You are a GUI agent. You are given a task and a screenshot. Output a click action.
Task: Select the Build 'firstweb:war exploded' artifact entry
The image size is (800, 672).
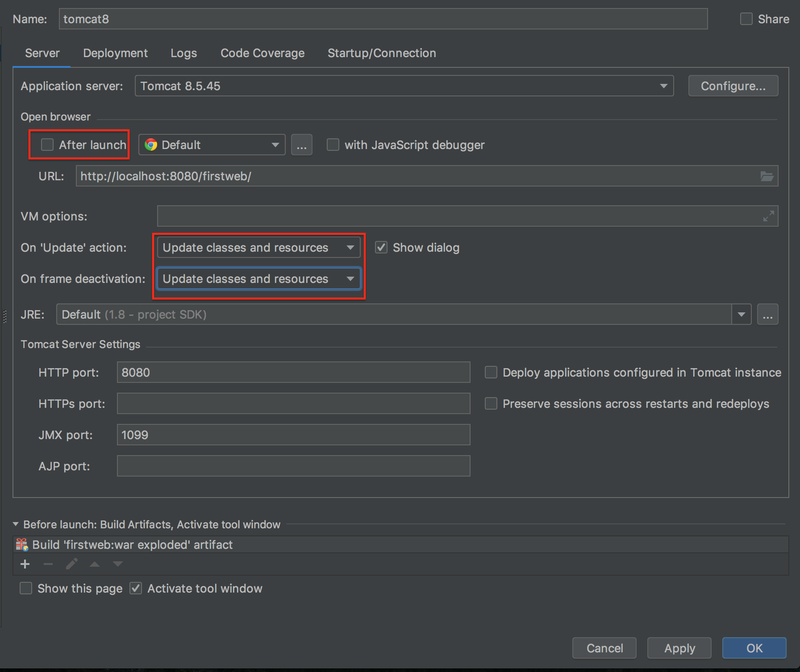(x=133, y=545)
